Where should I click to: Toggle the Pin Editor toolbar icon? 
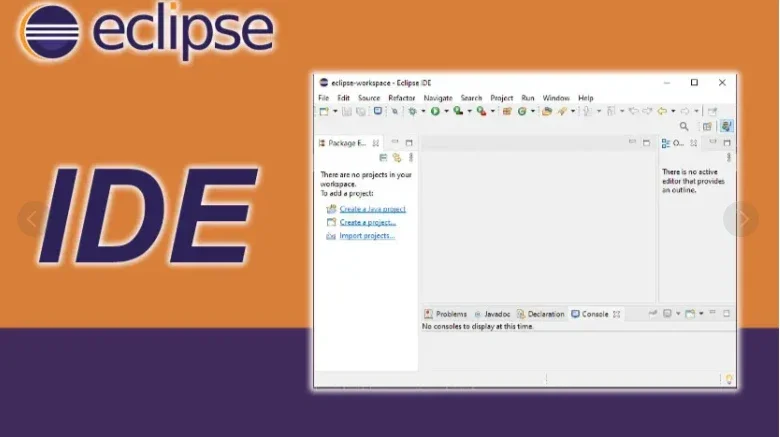pyautogui.click(x=712, y=111)
